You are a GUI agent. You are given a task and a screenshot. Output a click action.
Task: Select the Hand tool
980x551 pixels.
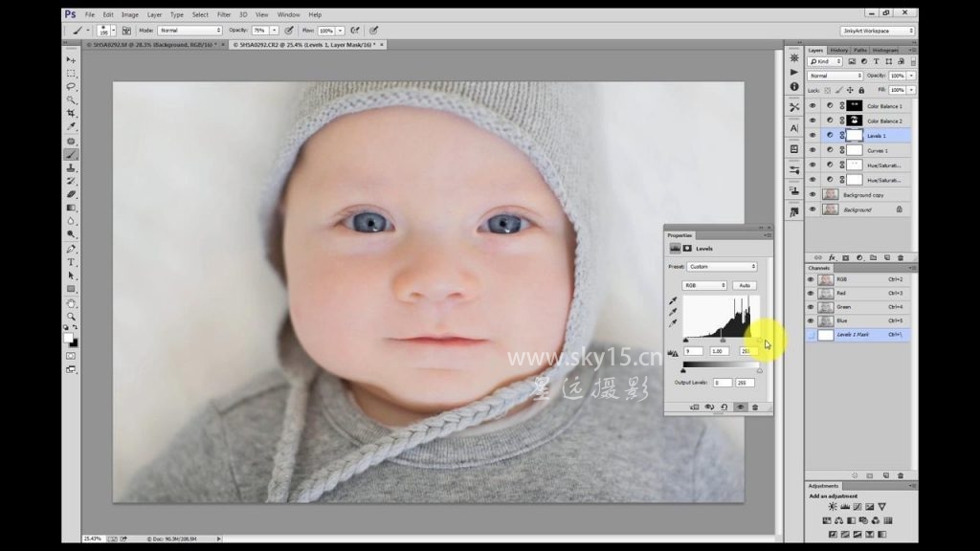click(71, 303)
